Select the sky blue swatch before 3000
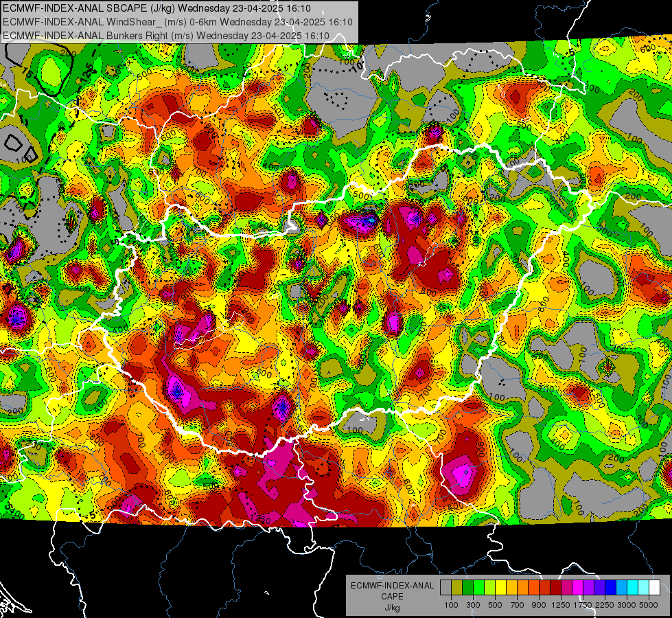672x618 pixels. click(621, 588)
